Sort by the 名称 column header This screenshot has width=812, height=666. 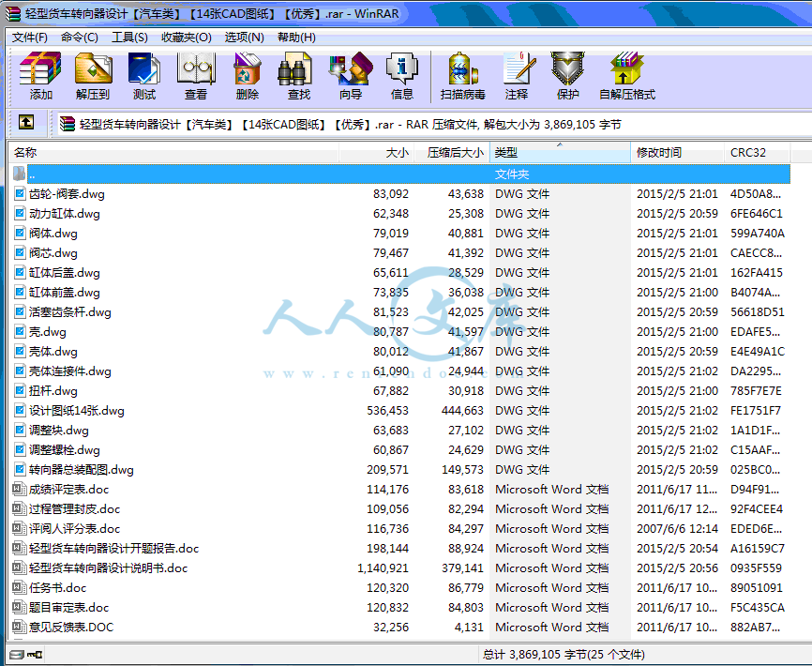tap(174, 153)
